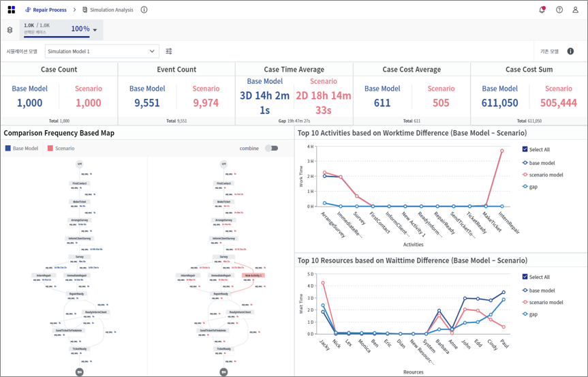Click the layers icon beside case filter
Viewport: 588px width, 377px height.
pos(10,30)
